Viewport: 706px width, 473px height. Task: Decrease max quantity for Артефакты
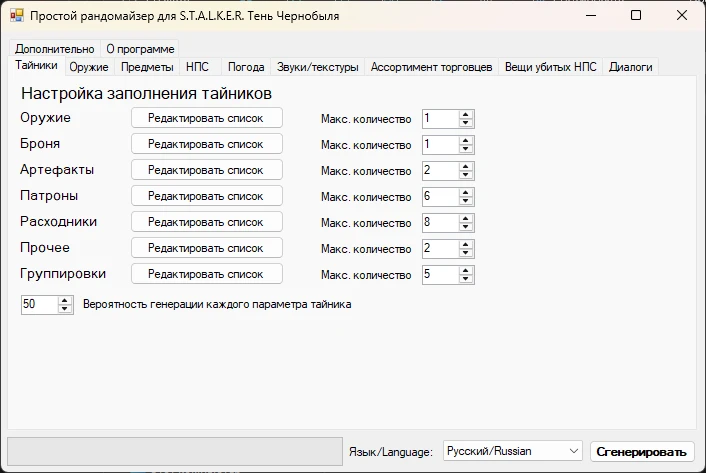(466, 175)
